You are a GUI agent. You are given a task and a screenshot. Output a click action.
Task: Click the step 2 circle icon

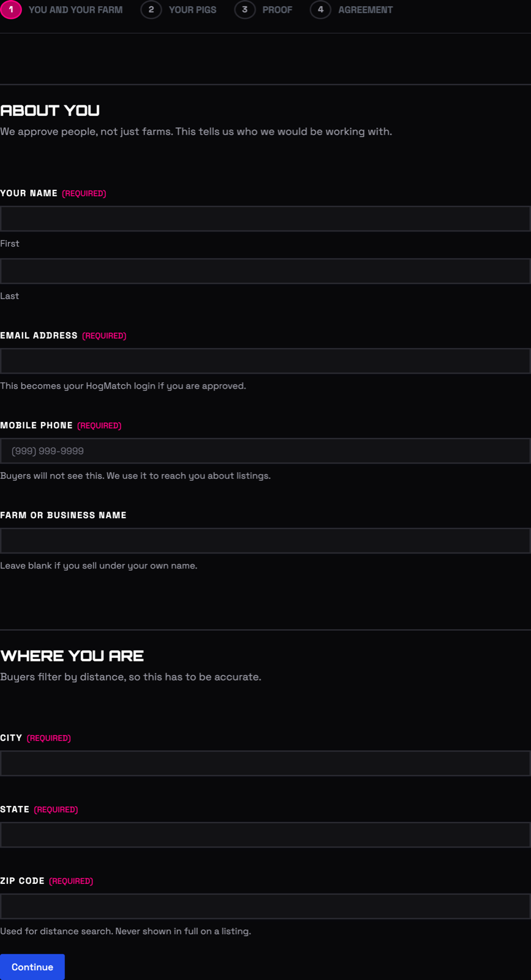pos(151,10)
